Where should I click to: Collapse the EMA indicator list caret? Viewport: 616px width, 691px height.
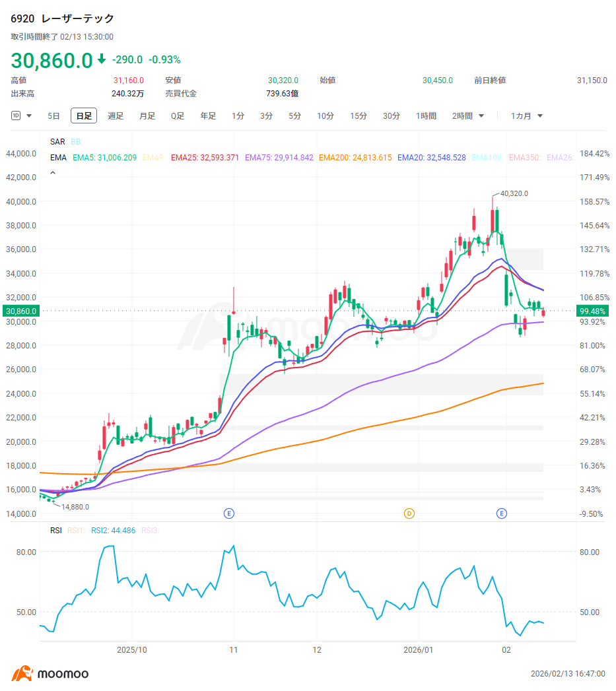(x=53, y=173)
